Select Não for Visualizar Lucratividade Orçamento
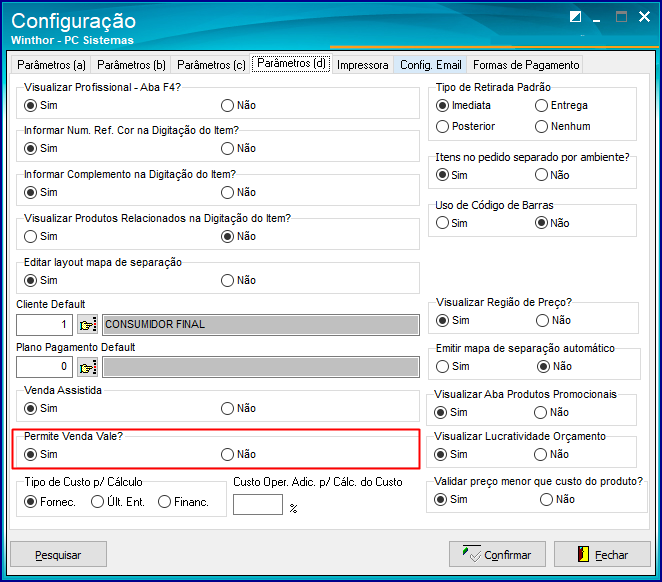Viewport: 662px width, 582px height. coord(551,455)
